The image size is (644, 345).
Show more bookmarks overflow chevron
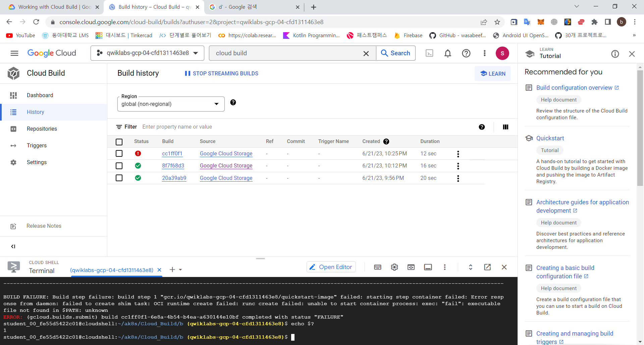(x=634, y=35)
